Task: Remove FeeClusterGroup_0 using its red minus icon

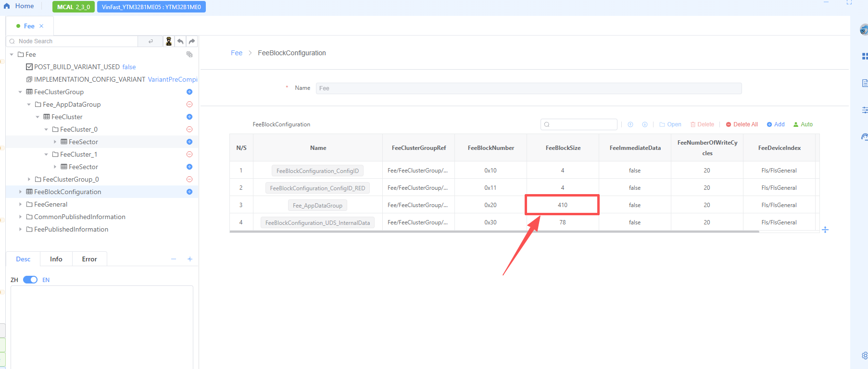Action: pyautogui.click(x=189, y=179)
